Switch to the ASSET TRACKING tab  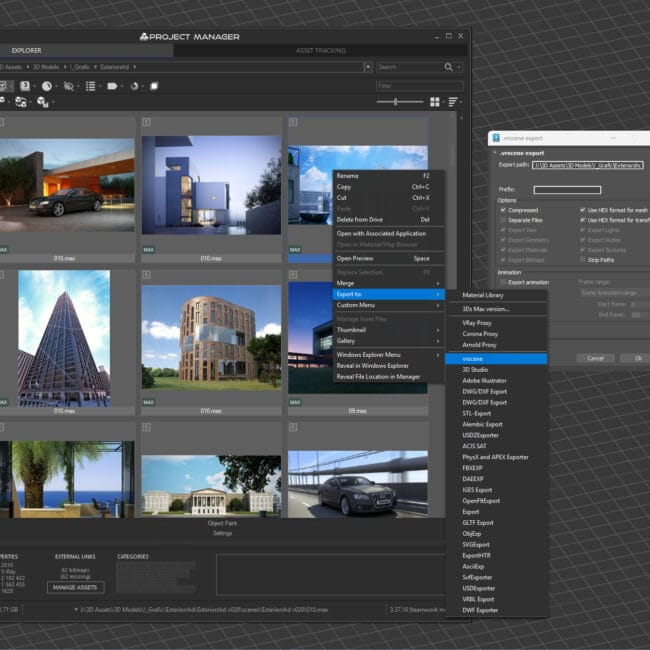click(321, 51)
